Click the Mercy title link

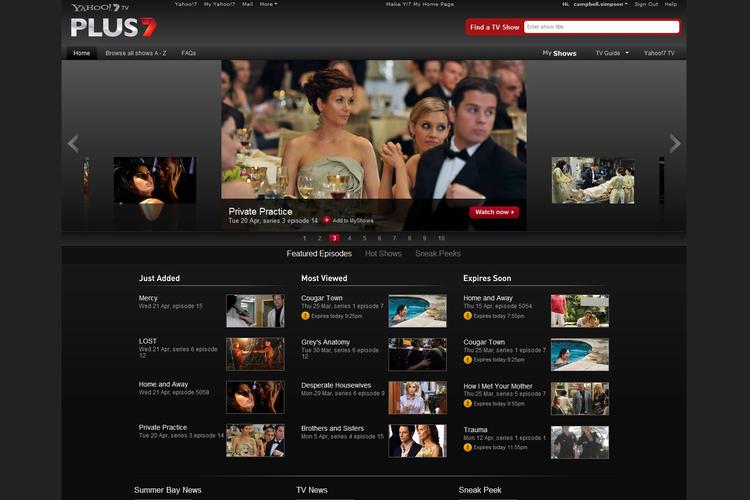point(148,298)
